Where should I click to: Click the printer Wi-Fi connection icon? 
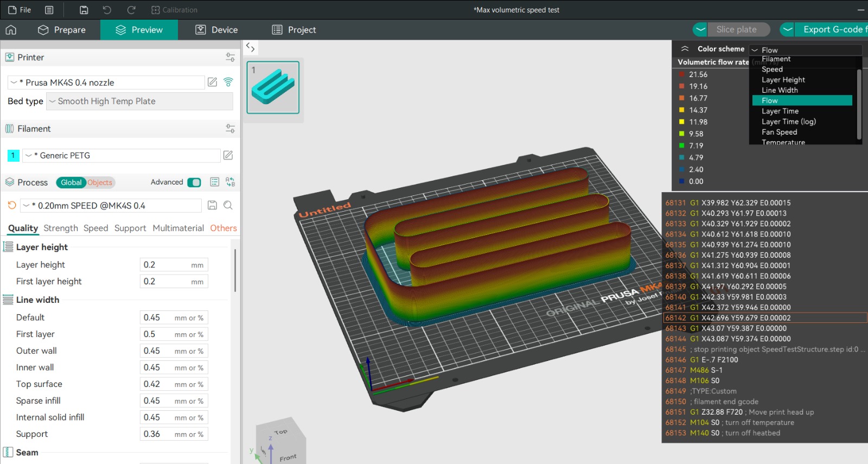point(228,82)
